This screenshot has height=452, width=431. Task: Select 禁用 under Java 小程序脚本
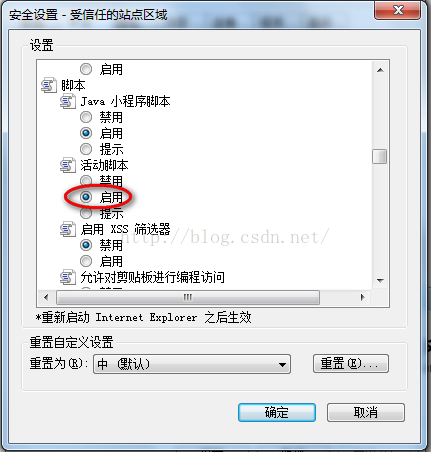[x=86, y=117]
